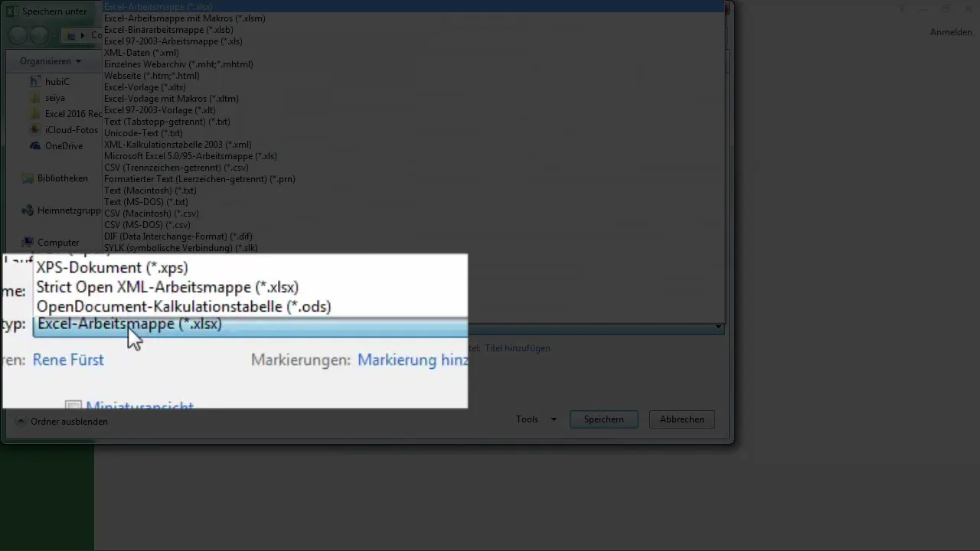Choose Text (MS-DOS) (*.txt)
980x551 pixels.
413,202
